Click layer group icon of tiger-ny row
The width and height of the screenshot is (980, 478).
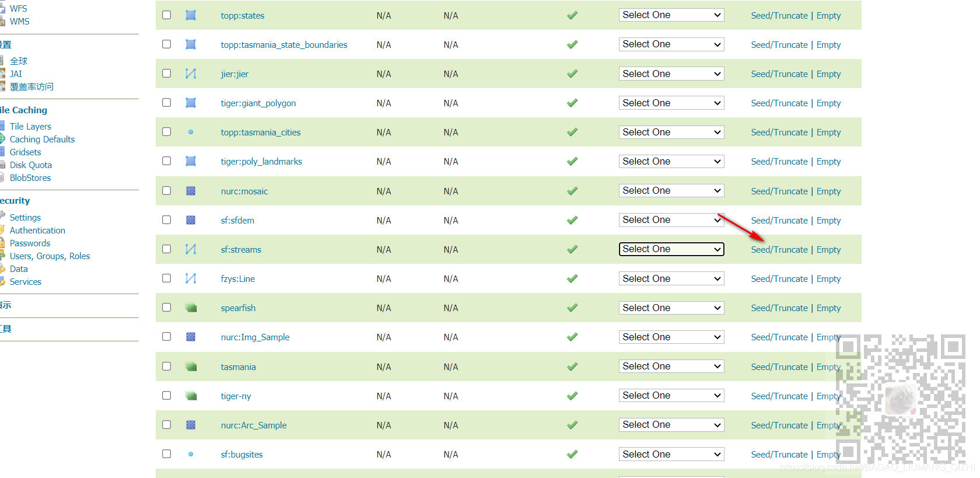(x=191, y=396)
